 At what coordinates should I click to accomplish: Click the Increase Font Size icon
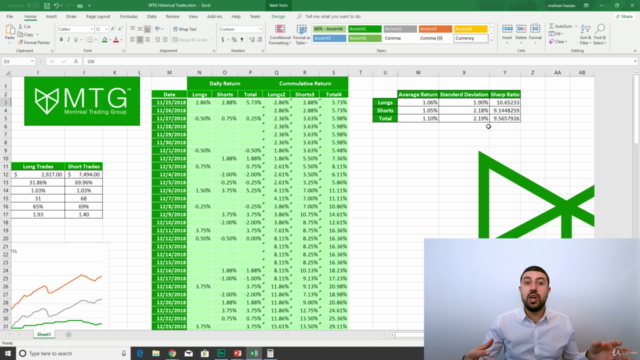[x=113, y=29]
